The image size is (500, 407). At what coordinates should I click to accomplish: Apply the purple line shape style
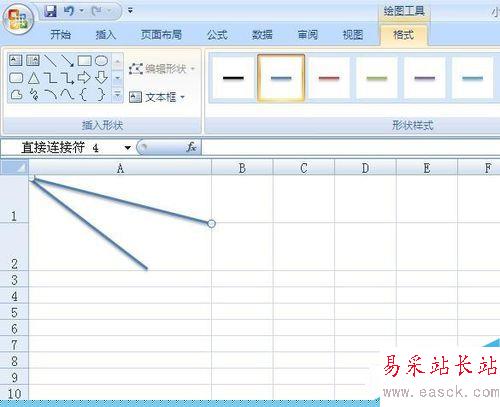pos(424,78)
